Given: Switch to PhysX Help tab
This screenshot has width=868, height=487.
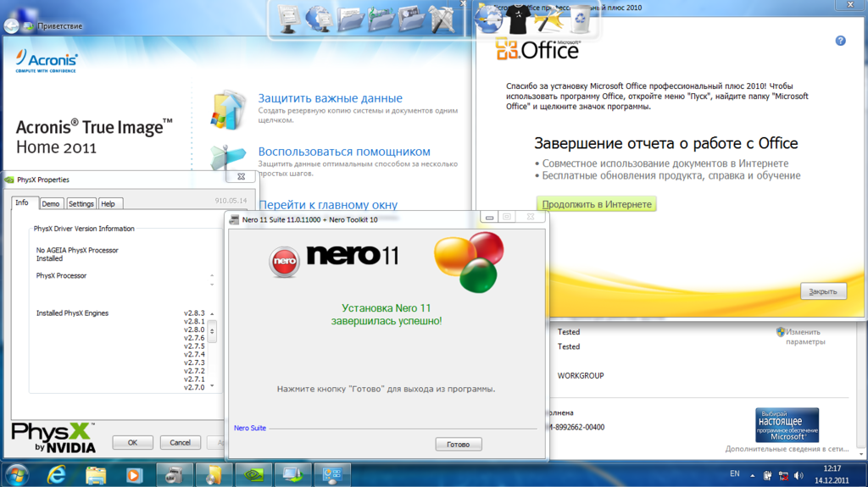Looking at the screenshot, I should point(108,203).
